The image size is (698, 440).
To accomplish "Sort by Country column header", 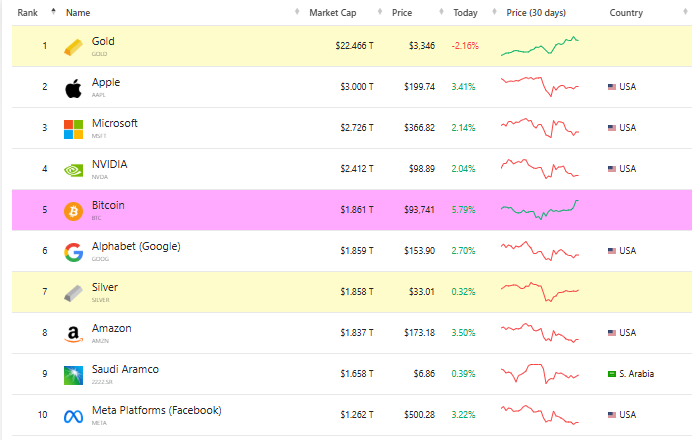I will point(626,12).
